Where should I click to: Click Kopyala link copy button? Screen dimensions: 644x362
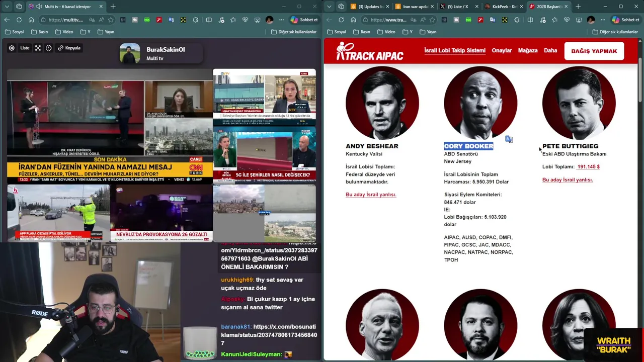(x=69, y=48)
